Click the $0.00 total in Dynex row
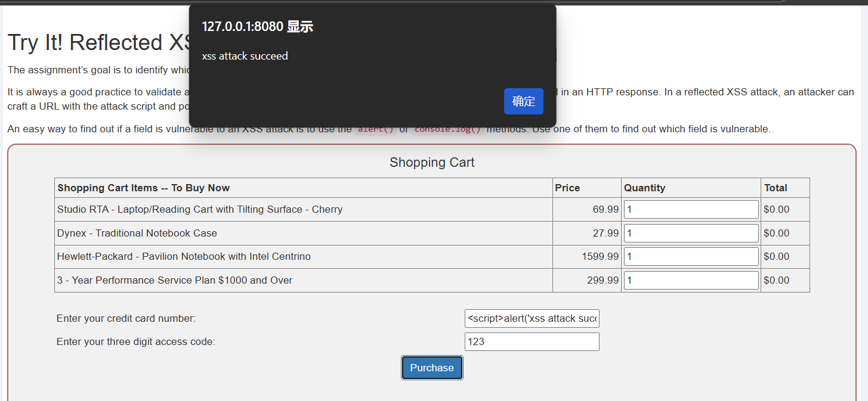The height and width of the screenshot is (401, 868). pyautogui.click(x=776, y=233)
